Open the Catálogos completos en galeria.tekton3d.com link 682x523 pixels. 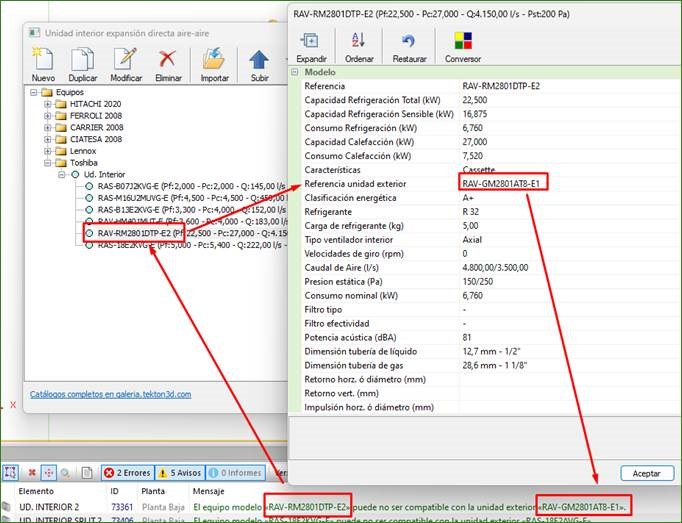[x=110, y=394]
